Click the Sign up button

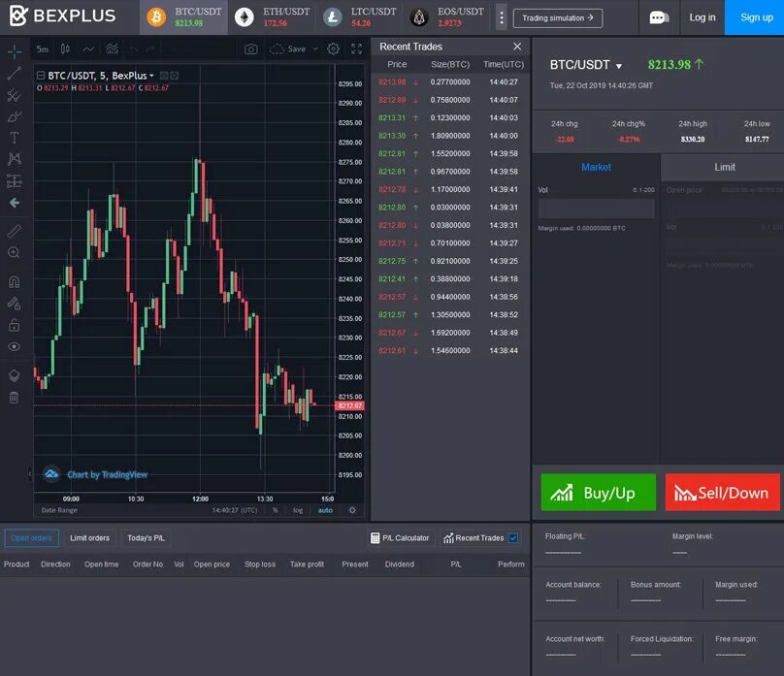pos(755,17)
